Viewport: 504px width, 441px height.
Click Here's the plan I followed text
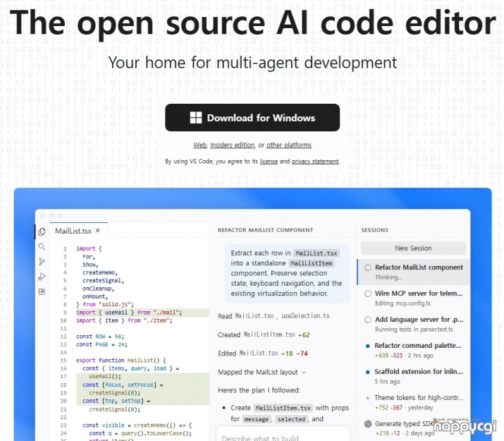tap(259, 390)
